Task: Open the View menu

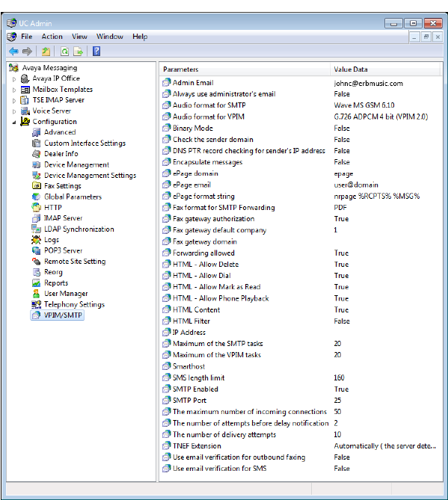Action: [79, 37]
